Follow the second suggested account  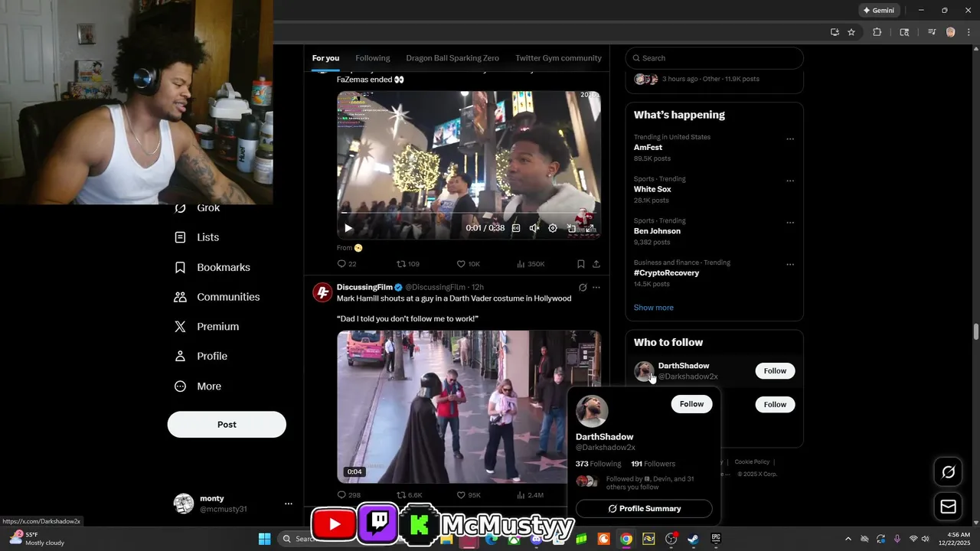[x=775, y=405]
